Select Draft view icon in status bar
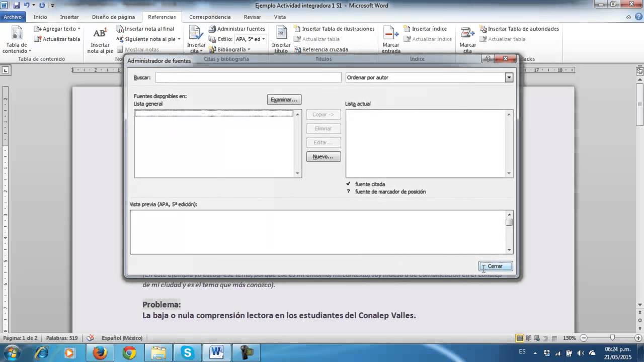The width and height of the screenshot is (644, 362). [x=554, y=338]
